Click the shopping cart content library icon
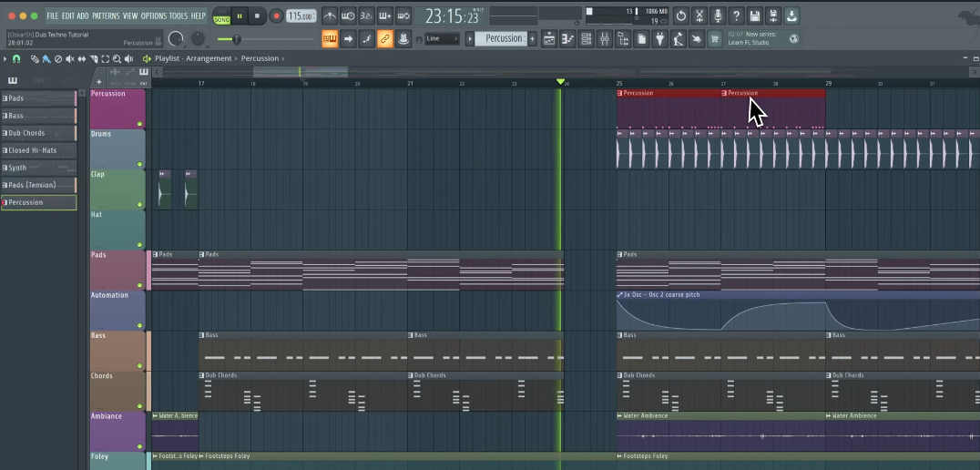 (x=715, y=39)
